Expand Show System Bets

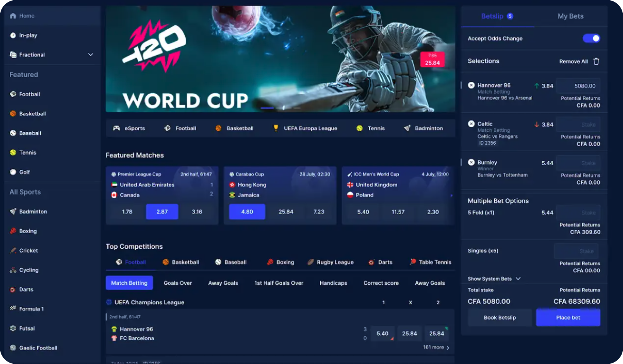494,279
